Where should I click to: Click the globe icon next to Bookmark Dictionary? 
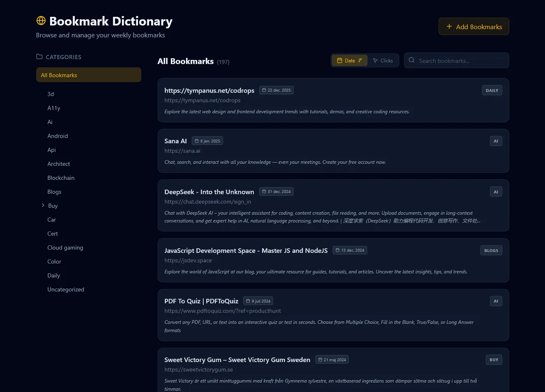[40, 21]
